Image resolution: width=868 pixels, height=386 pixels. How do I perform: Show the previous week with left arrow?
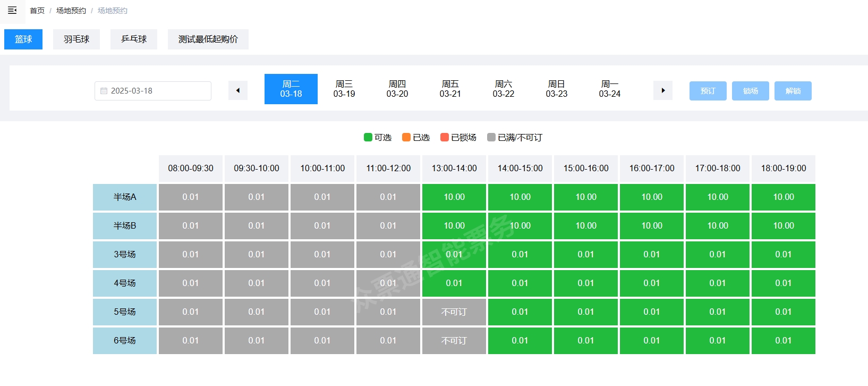(x=238, y=90)
